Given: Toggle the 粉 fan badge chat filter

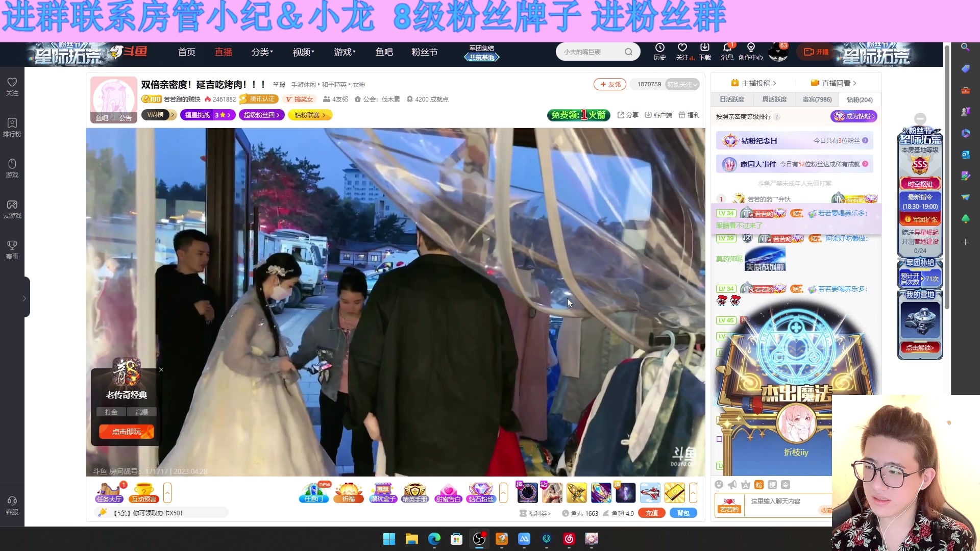Looking at the screenshot, I should pos(758,485).
